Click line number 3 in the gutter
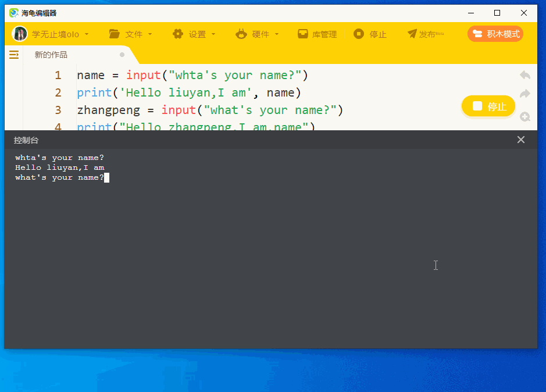546x392 pixels. point(58,110)
